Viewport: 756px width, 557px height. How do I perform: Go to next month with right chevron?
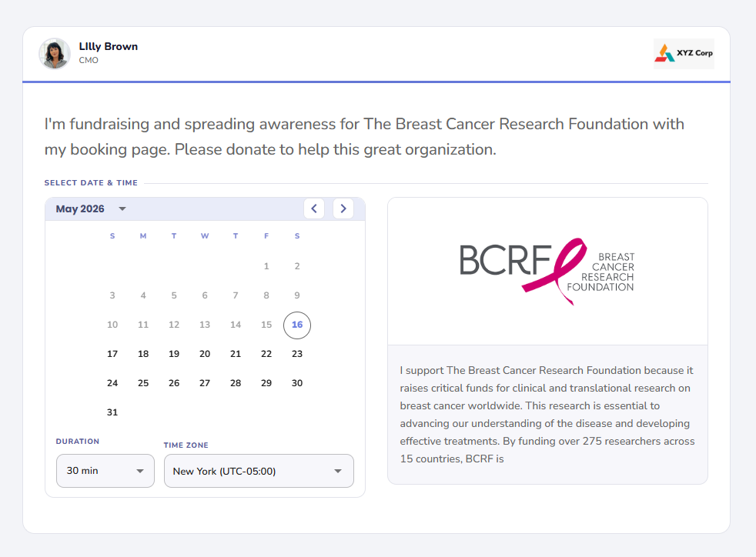343,208
